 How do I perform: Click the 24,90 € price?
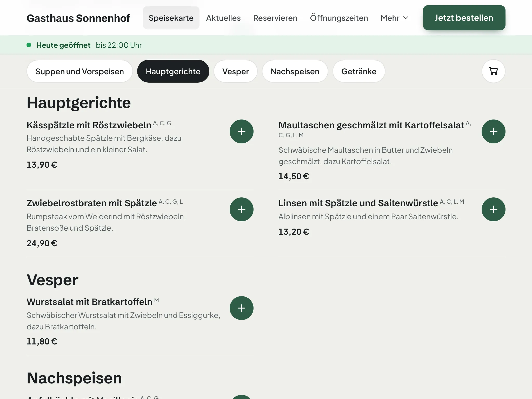coord(42,243)
